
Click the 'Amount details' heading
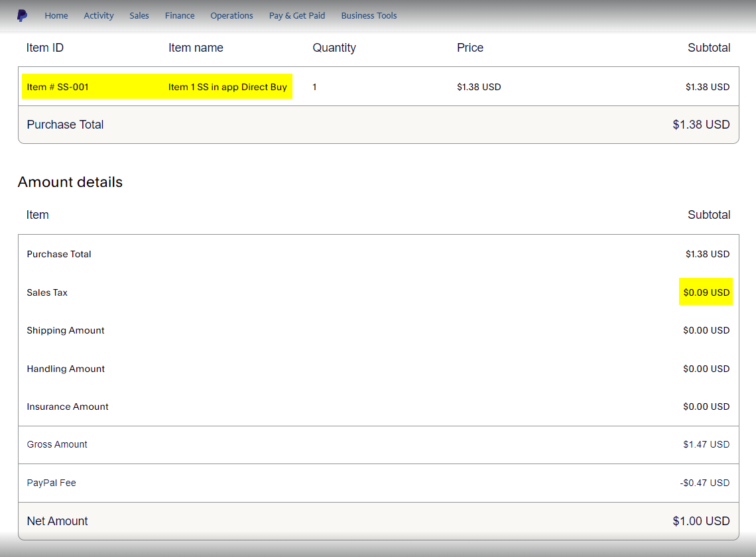pyautogui.click(x=70, y=182)
